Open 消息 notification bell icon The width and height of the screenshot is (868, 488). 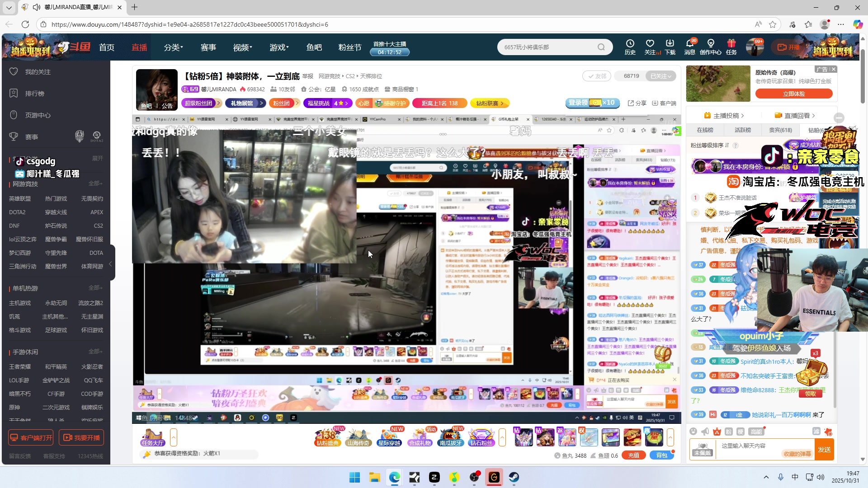[689, 44]
